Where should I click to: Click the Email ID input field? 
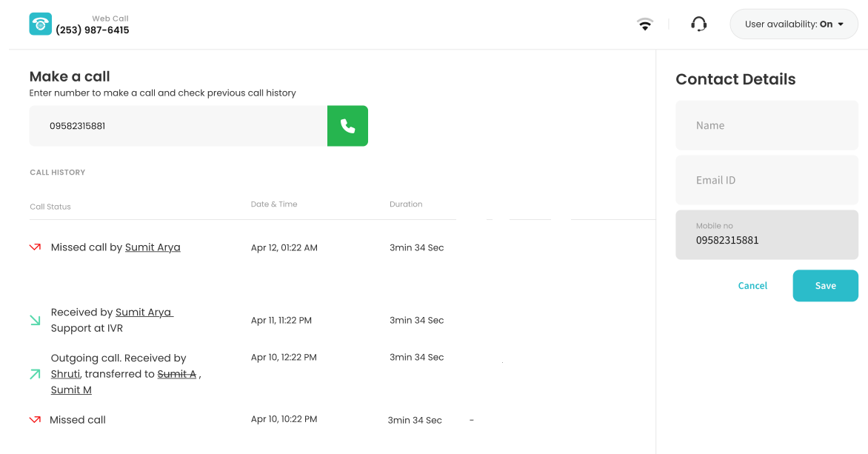click(x=767, y=180)
